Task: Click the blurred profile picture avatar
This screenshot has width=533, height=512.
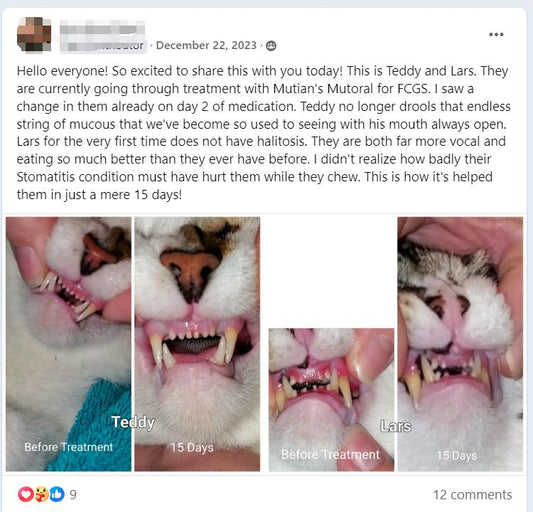Action: pyautogui.click(x=34, y=34)
